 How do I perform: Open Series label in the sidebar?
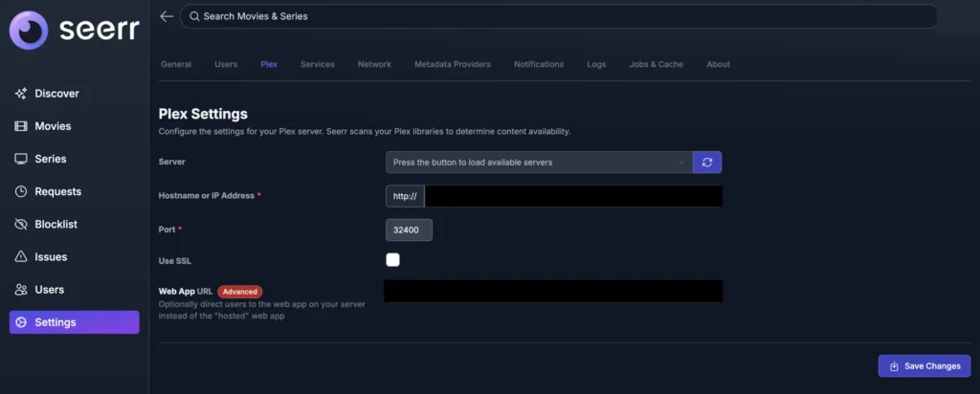[x=51, y=159]
